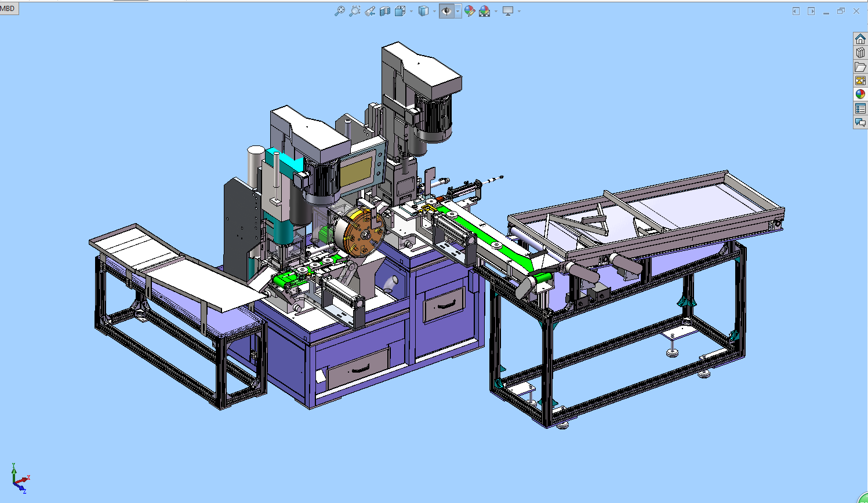The image size is (868, 503).
Task: Click the Previous View icon
Action: click(x=370, y=11)
